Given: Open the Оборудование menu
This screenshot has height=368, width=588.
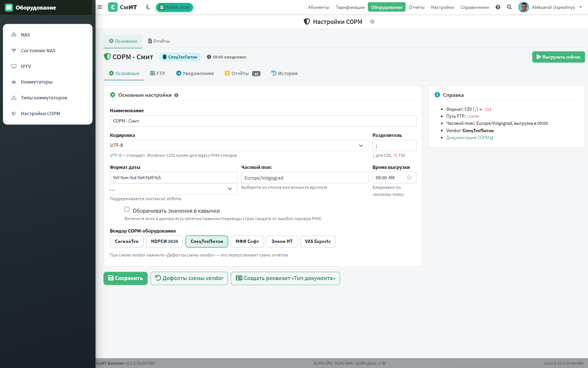Looking at the screenshot, I should click(387, 7).
